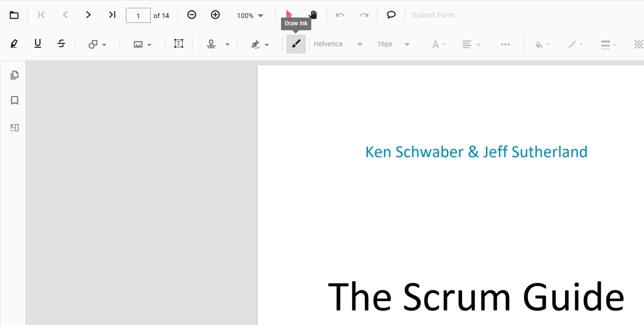Screen dimensions: 644x325
Task: Open the handwritten signature dropdown
Action: [x=260, y=44]
